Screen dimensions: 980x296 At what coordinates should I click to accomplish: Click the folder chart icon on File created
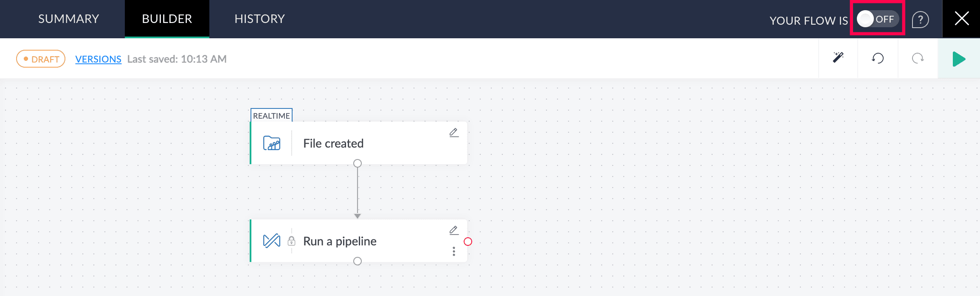point(272,143)
